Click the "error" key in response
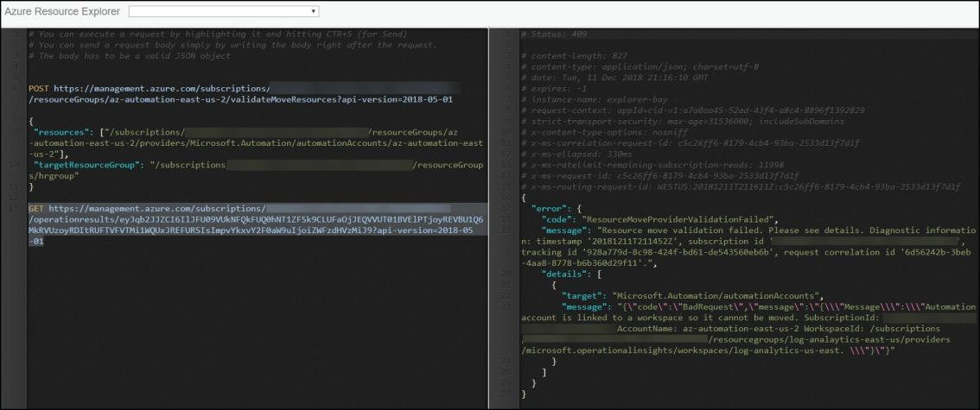 tap(548, 208)
